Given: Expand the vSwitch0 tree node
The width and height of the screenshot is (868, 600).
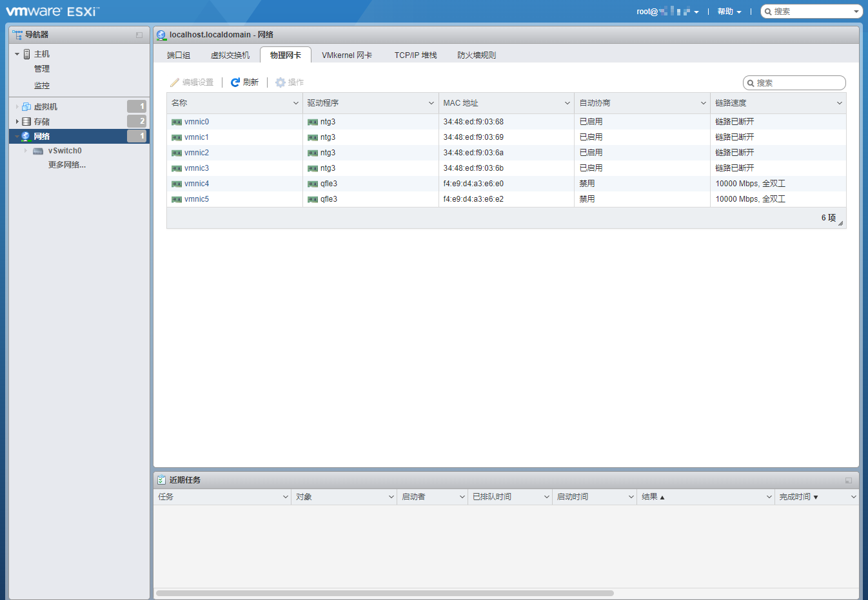Looking at the screenshot, I should 26,151.
